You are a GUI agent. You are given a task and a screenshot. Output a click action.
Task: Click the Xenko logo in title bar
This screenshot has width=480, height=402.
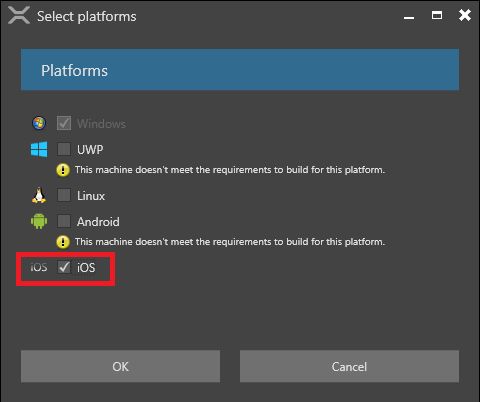19,15
